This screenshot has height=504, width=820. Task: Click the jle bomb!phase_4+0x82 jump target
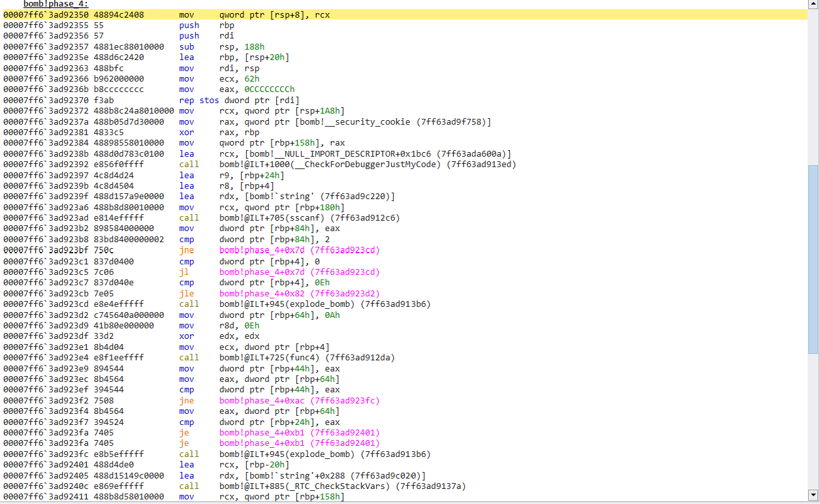point(299,293)
